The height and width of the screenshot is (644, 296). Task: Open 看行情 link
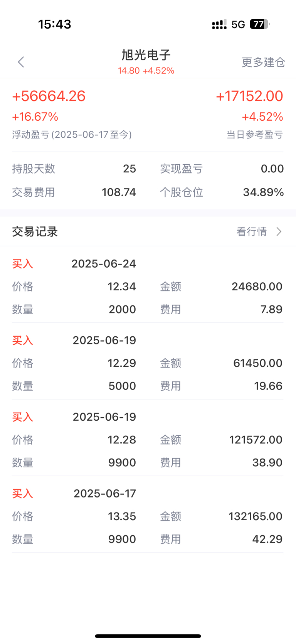click(x=252, y=231)
